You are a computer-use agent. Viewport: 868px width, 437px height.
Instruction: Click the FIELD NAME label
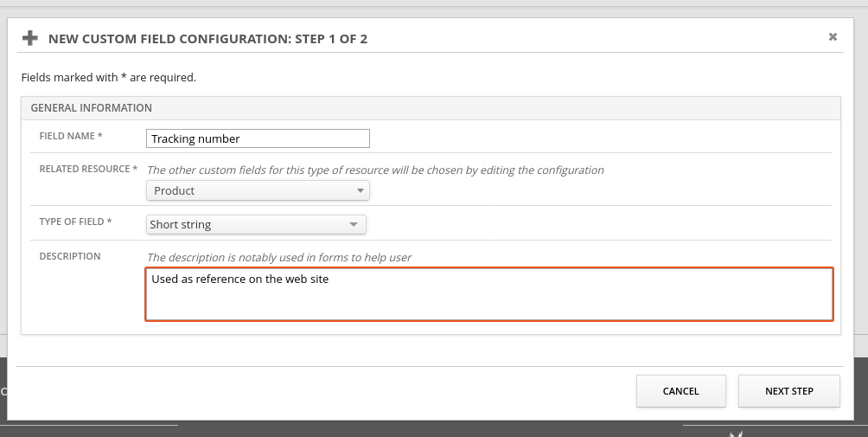(71, 137)
